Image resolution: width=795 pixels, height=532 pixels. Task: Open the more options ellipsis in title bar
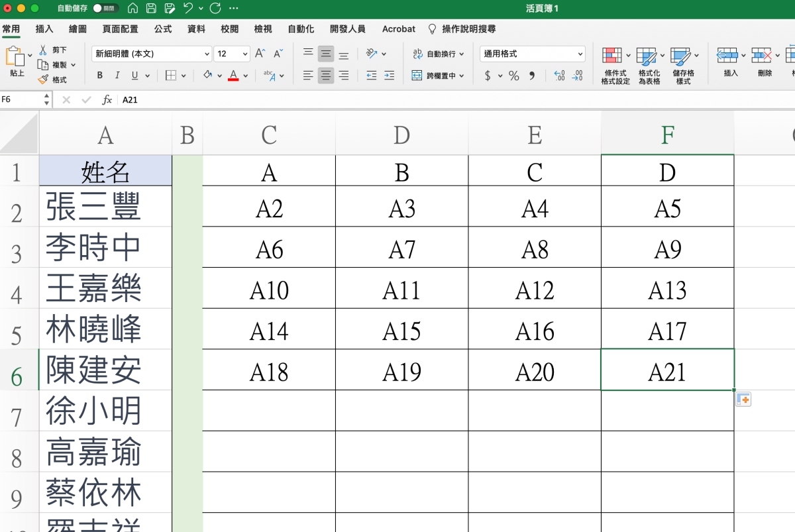pyautogui.click(x=233, y=9)
